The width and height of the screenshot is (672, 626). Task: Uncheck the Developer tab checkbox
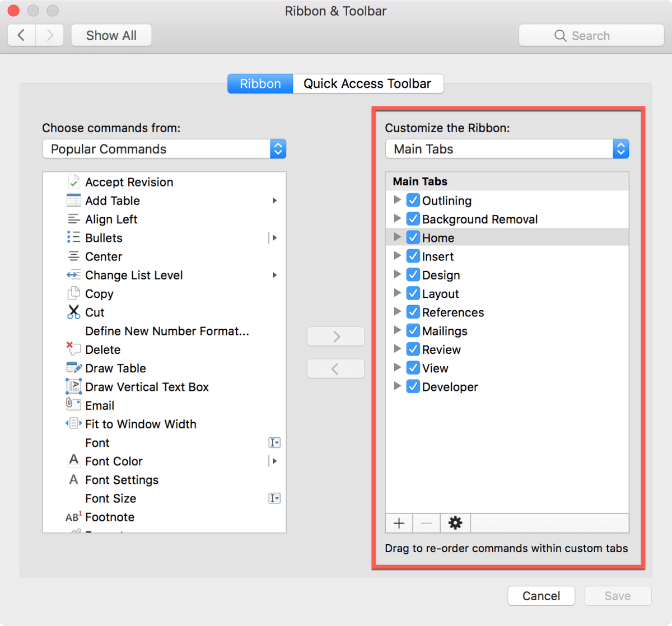point(413,386)
